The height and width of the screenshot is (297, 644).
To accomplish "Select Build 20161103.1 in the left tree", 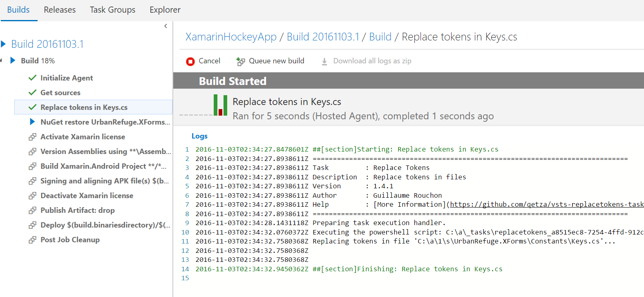I will click(47, 44).
